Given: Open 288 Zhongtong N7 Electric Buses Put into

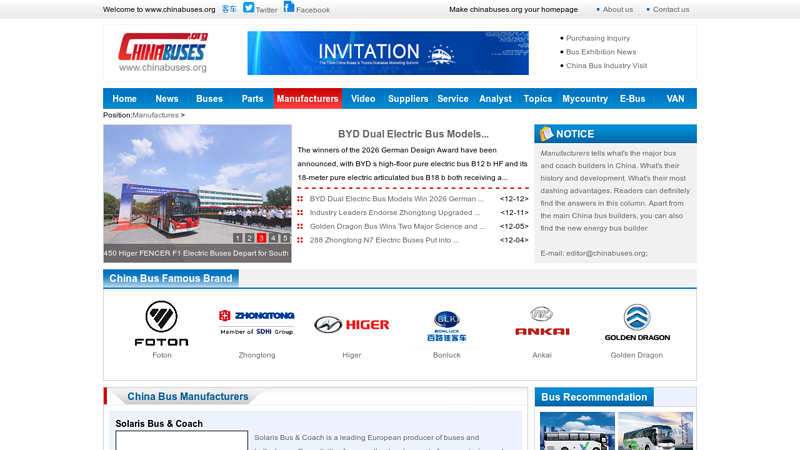Looking at the screenshot, I should pyautogui.click(x=384, y=240).
